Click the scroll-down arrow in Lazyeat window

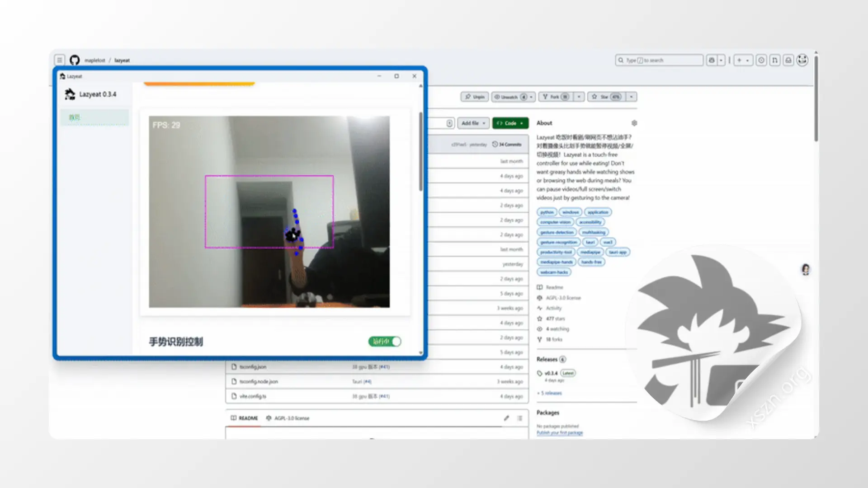421,353
